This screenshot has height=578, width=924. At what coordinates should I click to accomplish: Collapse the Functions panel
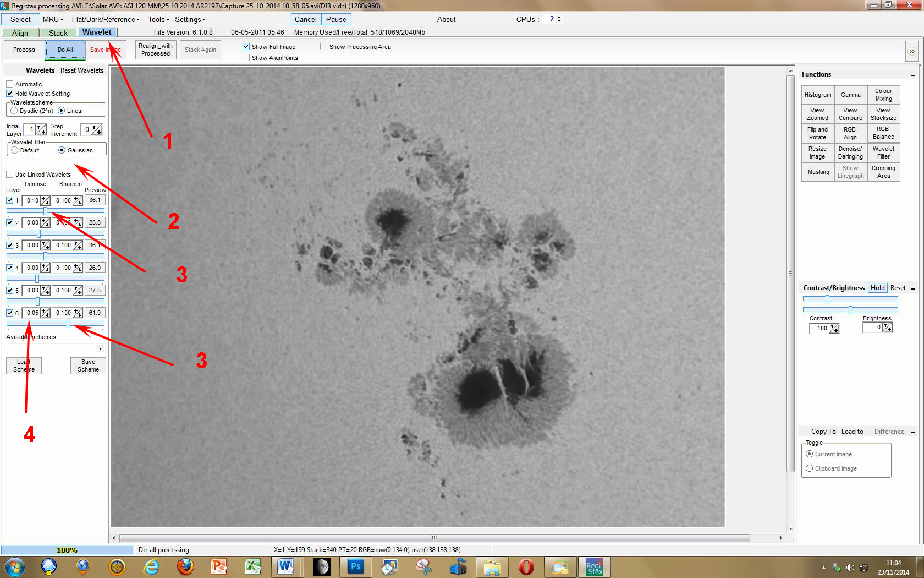tap(913, 75)
